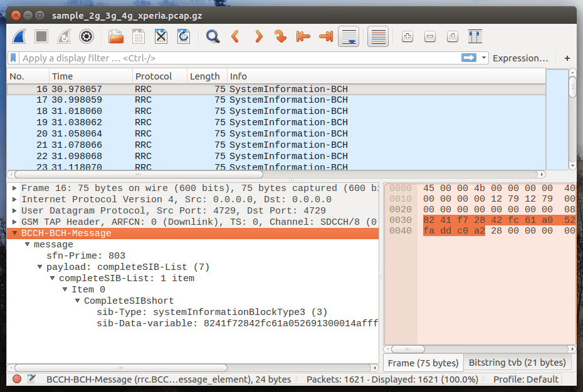Open expert information in the status bar
Viewport: 583px width, 392px height.
(x=17, y=379)
